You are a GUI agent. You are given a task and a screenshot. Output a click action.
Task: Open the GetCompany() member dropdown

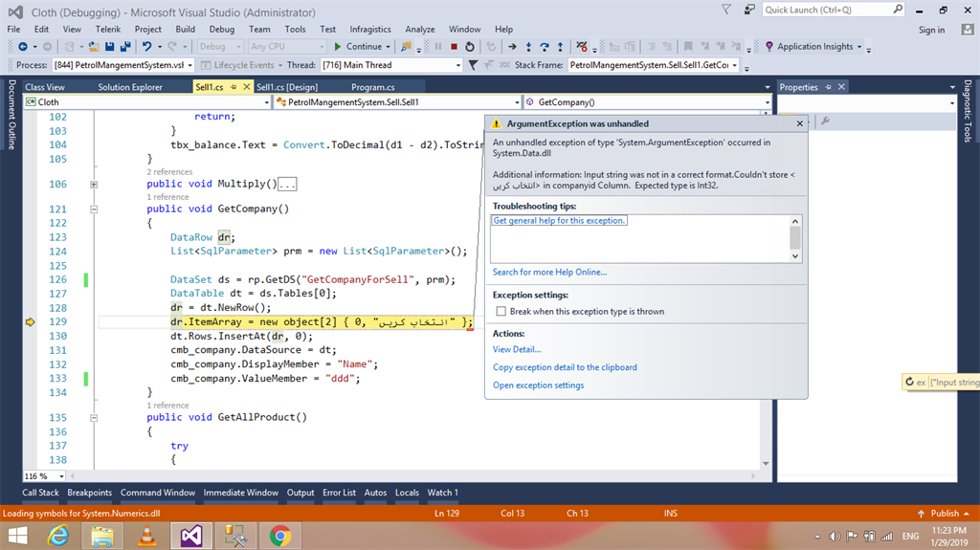tap(767, 102)
